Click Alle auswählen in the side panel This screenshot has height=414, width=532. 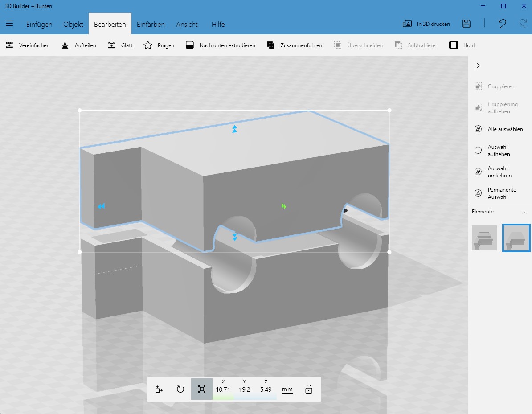[x=477, y=129]
